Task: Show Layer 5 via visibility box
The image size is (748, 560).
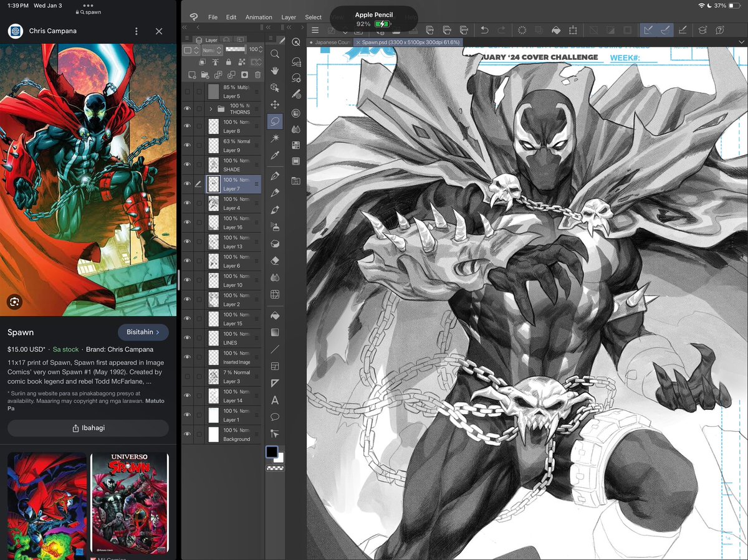Action: tap(188, 92)
